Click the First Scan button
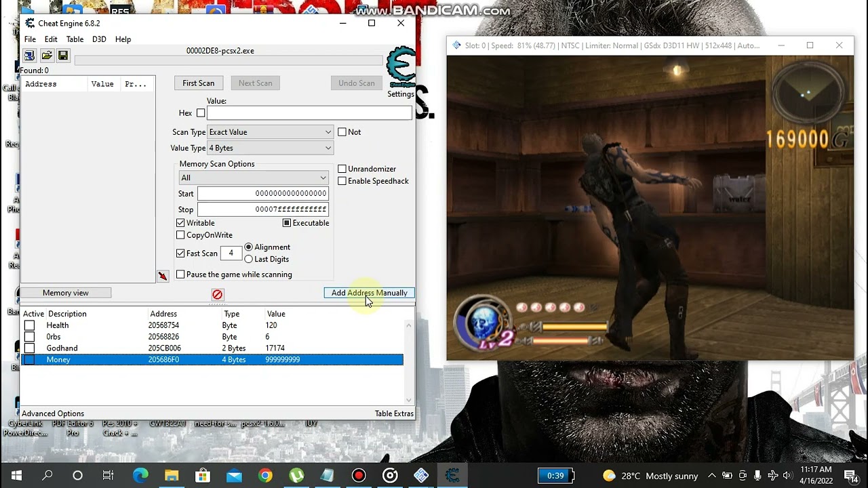The image size is (868, 488). 198,83
